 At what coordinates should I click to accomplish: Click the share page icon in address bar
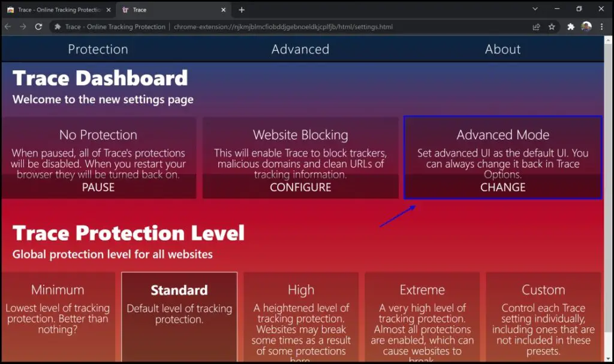[x=536, y=26]
